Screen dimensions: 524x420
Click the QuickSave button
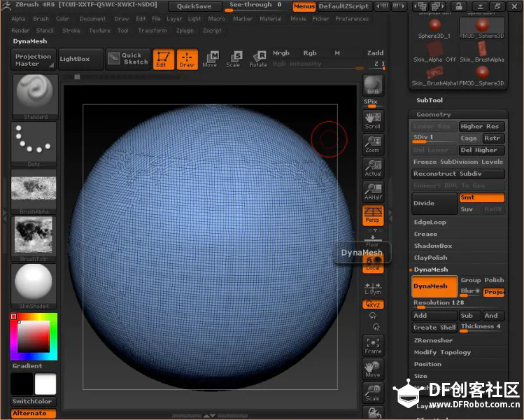[x=194, y=6]
